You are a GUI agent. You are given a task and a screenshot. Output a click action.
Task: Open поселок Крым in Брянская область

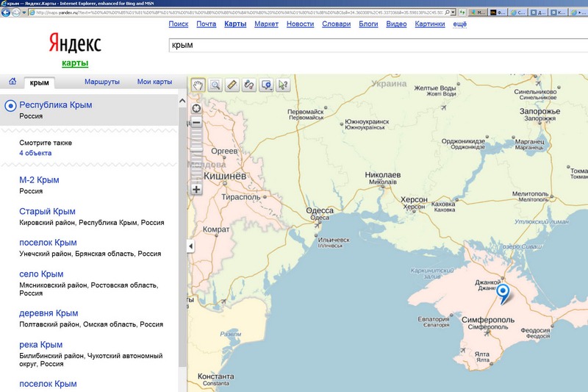(48, 242)
